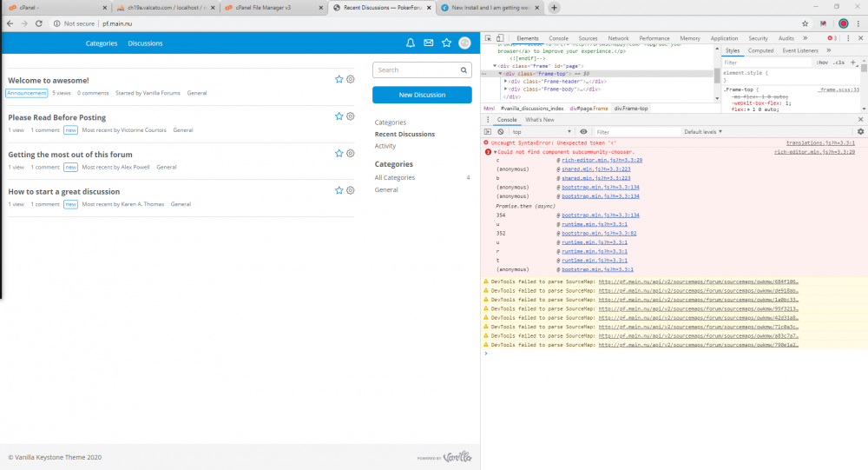Open the Default levels dropdown

tap(703, 132)
